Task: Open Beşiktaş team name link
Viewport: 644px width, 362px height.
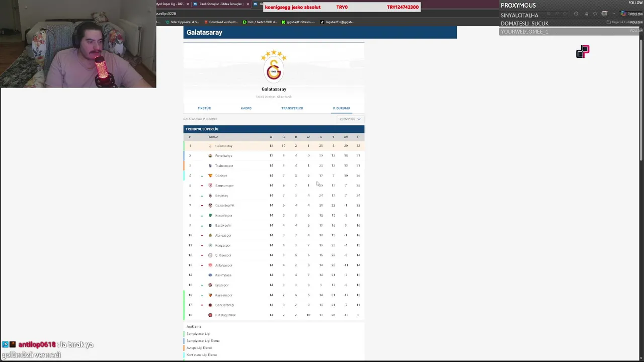Action: coord(221,196)
